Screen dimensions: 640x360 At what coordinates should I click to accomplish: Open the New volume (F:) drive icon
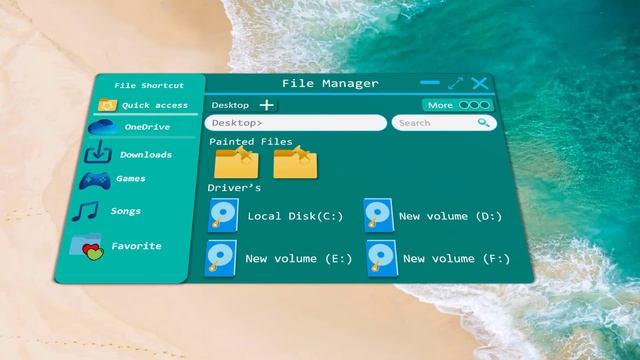click(382, 258)
